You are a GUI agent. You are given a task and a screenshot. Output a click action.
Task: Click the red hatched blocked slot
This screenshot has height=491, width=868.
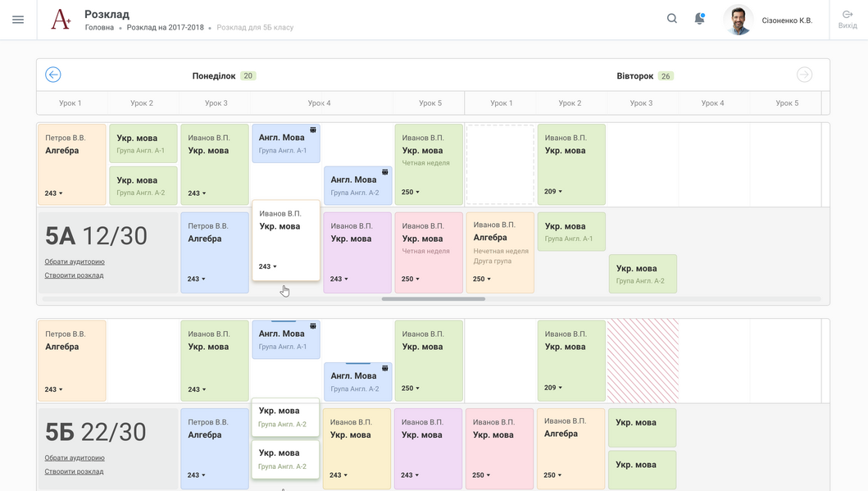pyautogui.click(x=643, y=361)
